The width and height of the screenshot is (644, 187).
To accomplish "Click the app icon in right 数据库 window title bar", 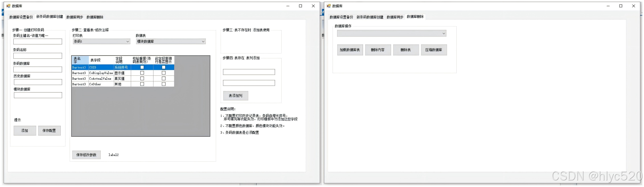I will tap(329, 6).
